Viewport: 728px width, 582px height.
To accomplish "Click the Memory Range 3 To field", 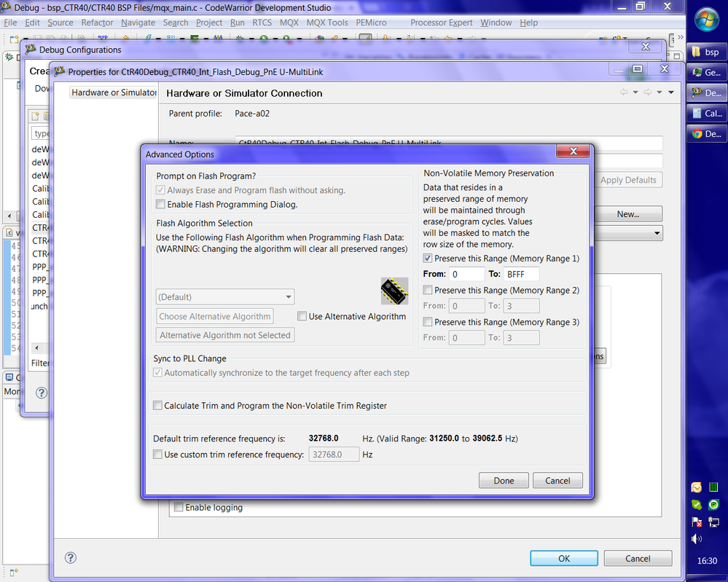I will [521, 337].
